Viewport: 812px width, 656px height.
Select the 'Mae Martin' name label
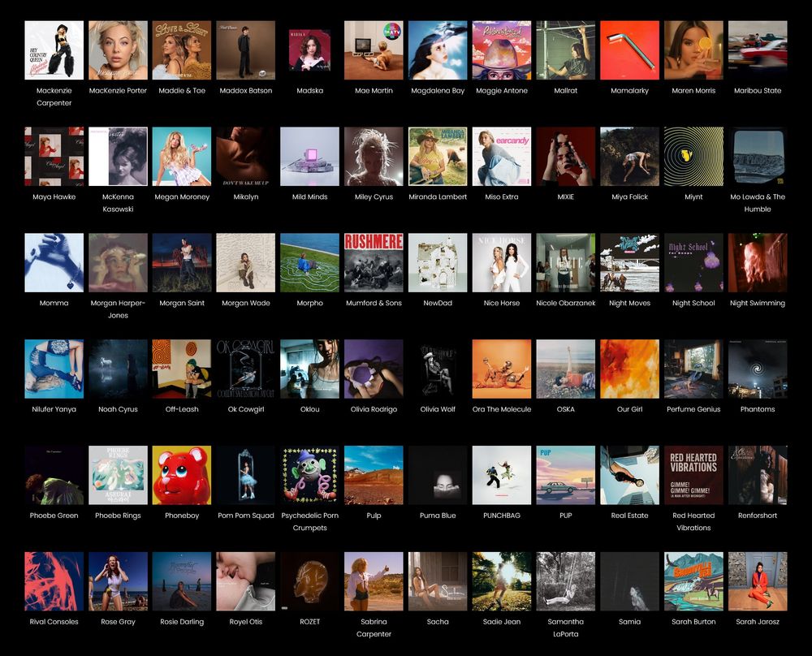click(374, 91)
